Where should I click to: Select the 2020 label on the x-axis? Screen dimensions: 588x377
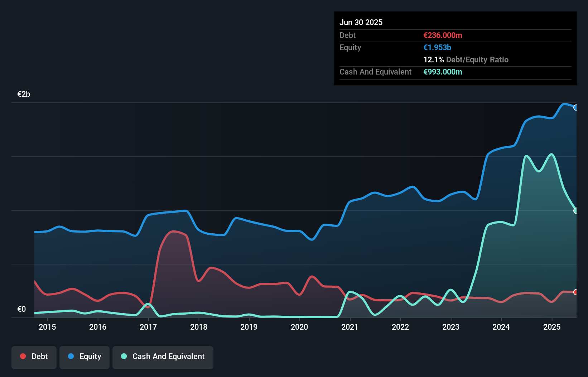coord(300,327)
